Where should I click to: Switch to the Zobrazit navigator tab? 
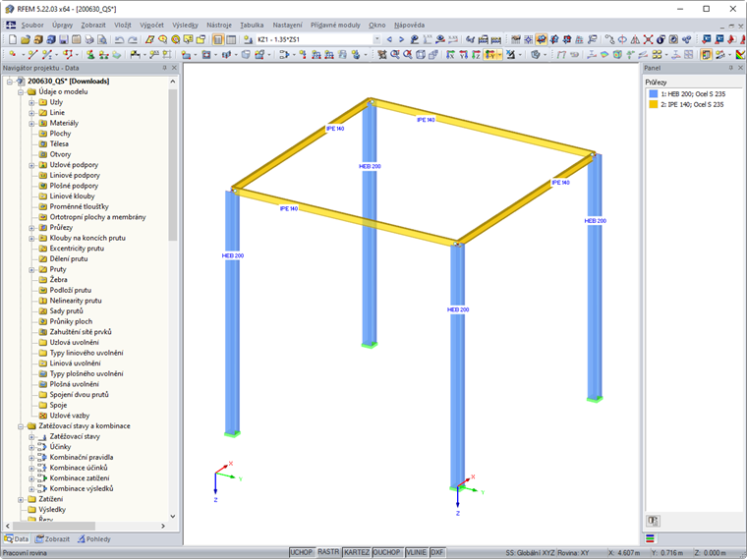coord(52,539)
